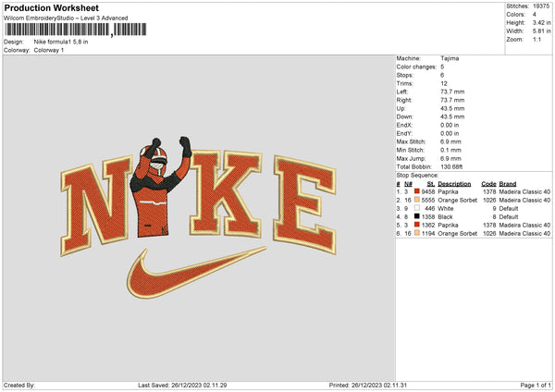Click the stitch count 9458 in row 1
The width and height of the screenshot is (555, 392).
tap(428, 191)
